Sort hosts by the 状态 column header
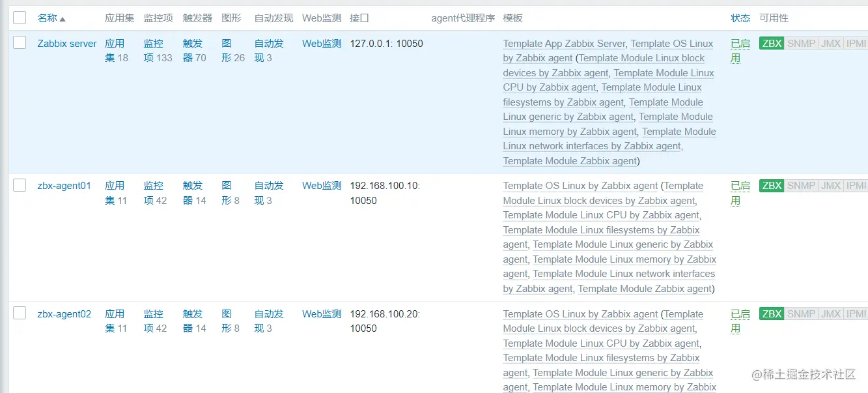The width and height of the screenshot is (868, 393). tap(740, 18)
